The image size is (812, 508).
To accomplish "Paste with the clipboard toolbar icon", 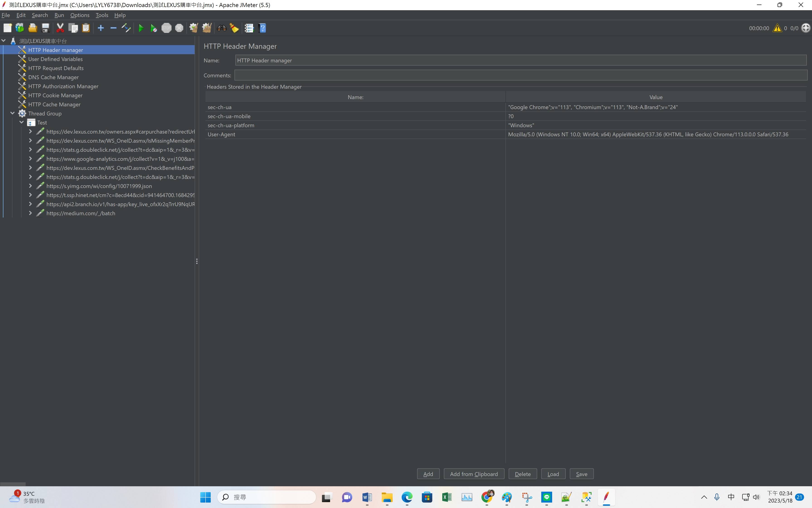I will [x=86, y=28].
